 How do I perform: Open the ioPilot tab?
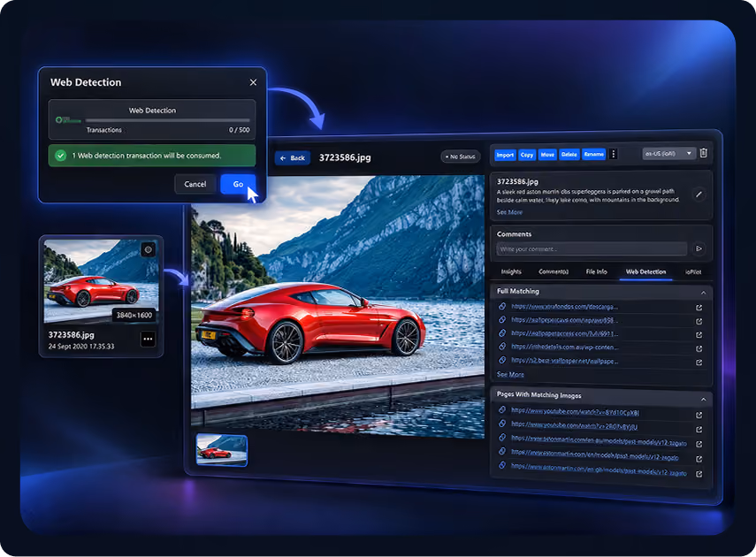tap(693, 272)
